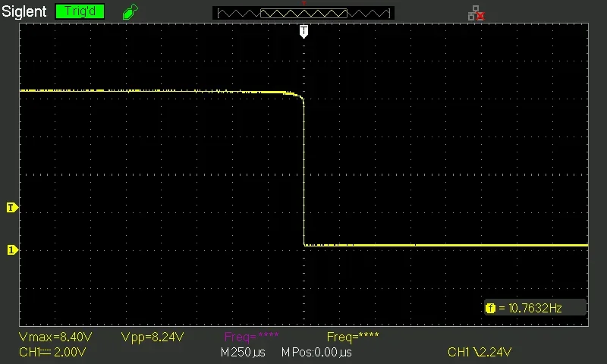Click the network disconnected icon
Viewport: 607px width, 364px height.
click(476, 13)
